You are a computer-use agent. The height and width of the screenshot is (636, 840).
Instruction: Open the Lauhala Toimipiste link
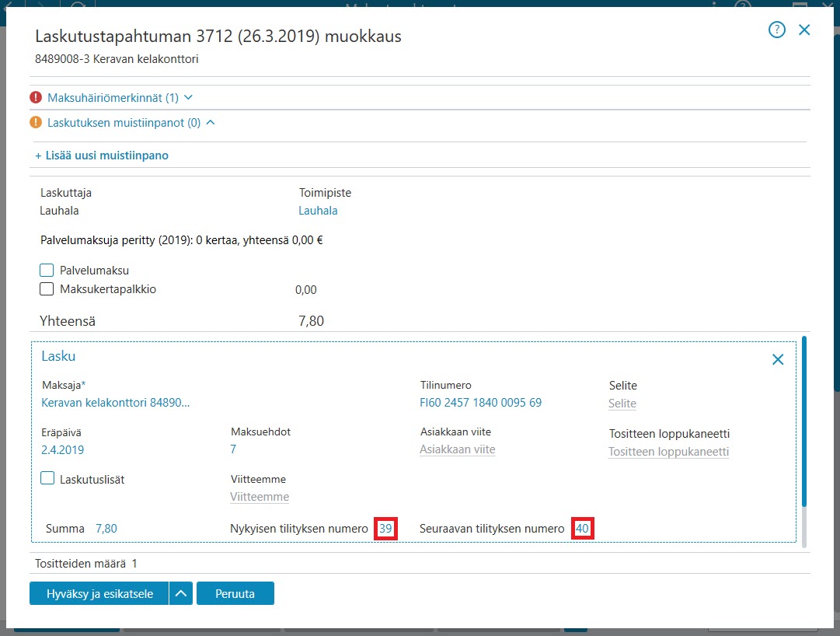tap(319, 211)
